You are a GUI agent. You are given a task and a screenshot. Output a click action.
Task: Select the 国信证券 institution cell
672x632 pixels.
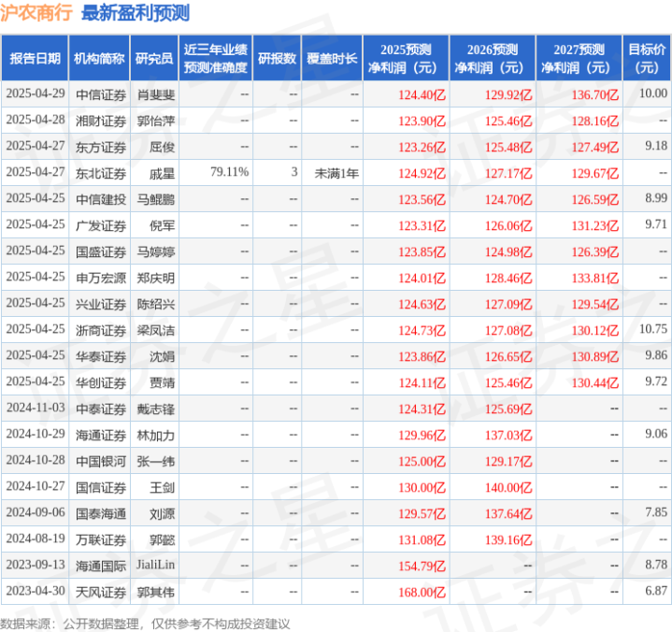pyautogui.click(x=101, y=487)
